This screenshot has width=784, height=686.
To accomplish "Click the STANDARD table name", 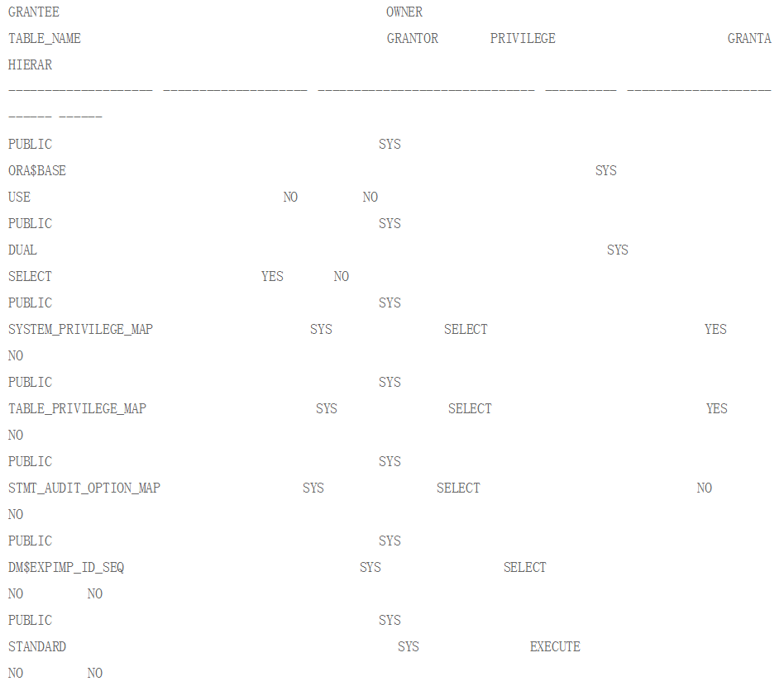I will tap(37, 646).
